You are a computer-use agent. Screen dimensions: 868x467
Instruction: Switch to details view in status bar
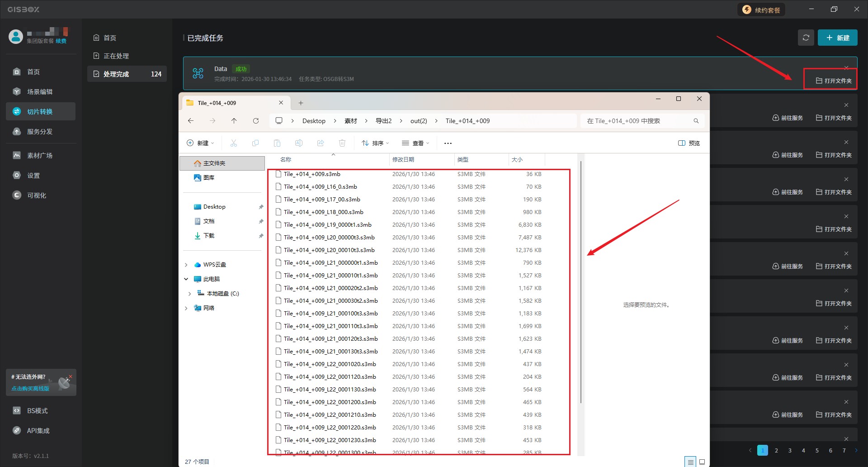click(x=690, y=462)
